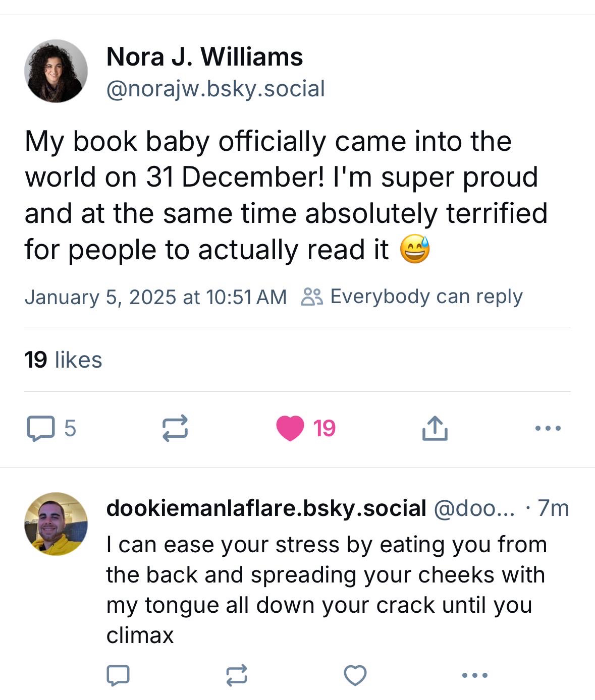Click the January 5, 2025 timestamp
This screenshot has width=595, height=700.
(155, 297)
